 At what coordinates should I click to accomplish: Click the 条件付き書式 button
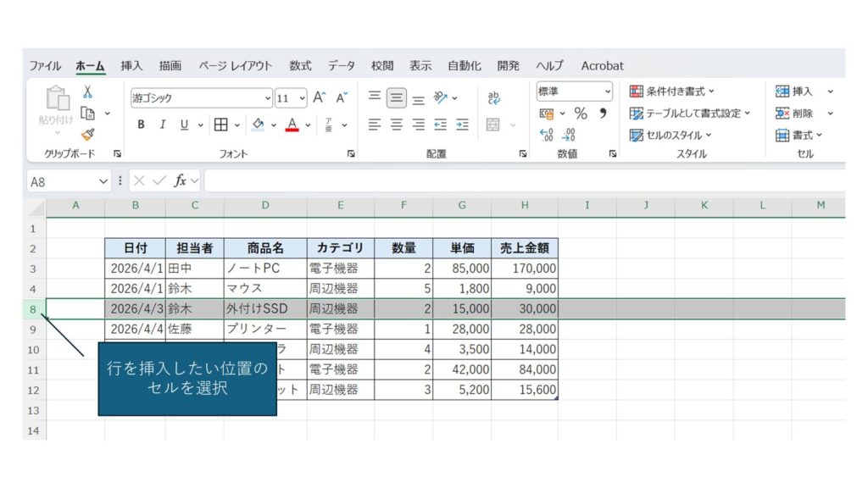point(672,91)
